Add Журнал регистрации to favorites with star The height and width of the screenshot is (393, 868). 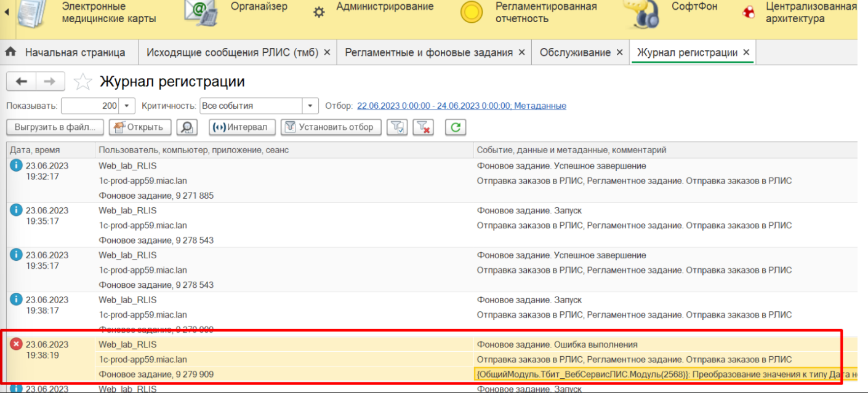[83, 82]
